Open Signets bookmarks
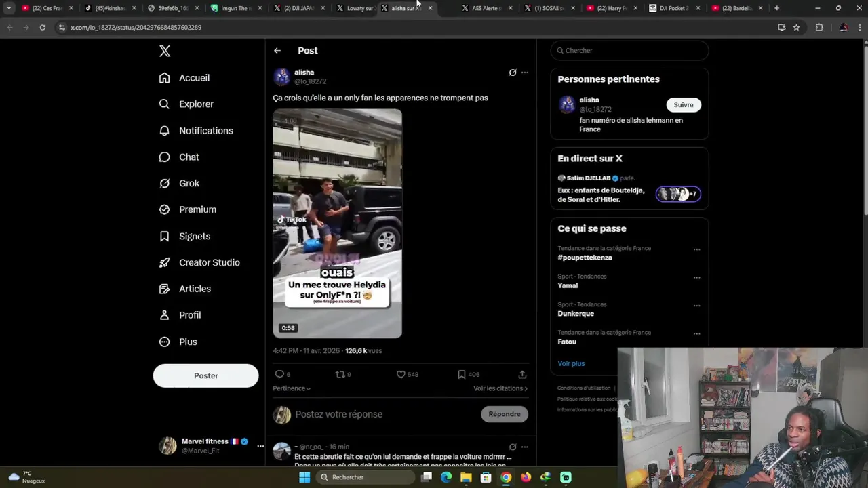 [x=184, y=236]
